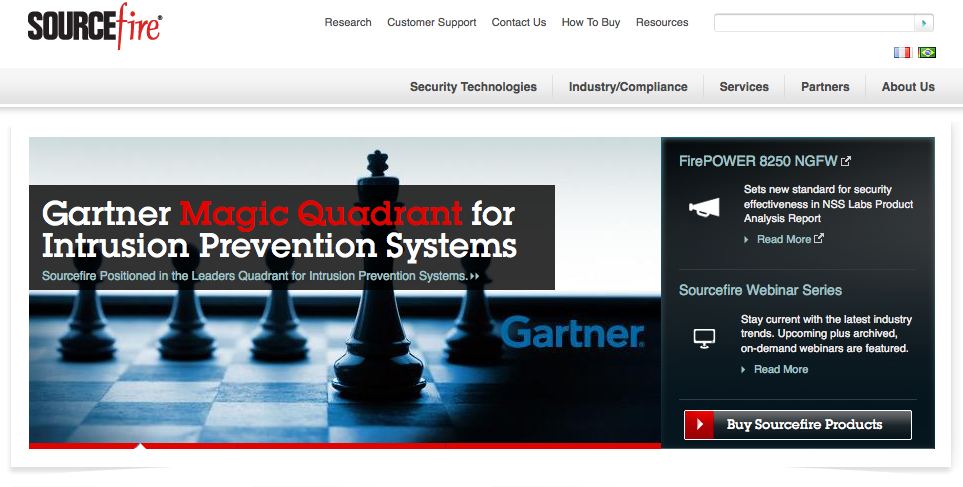Click Read More under webinar description
The image size is (963, 487).
(781, 369)
